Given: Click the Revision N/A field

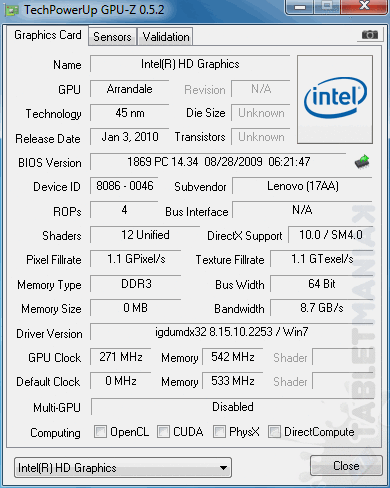Looking at the screenshot, I should pyautogui.click(x=261, y=89).
